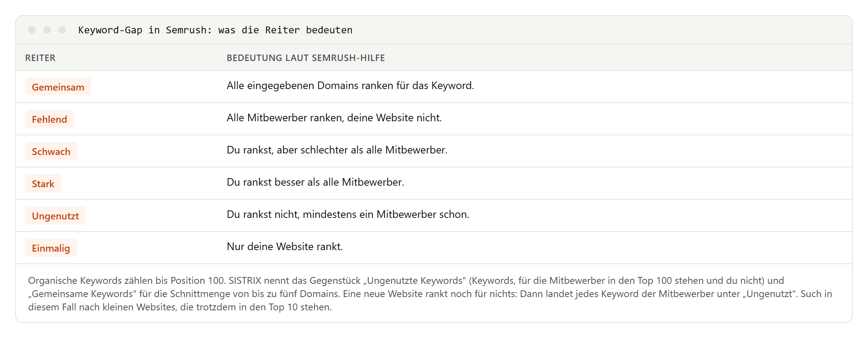The width and height of the screenshot is (868, 338).
Task: Click the title 'Keyword-Gap in Semrush: was die Reiter bedeuten'
Action: coord(215,30)
